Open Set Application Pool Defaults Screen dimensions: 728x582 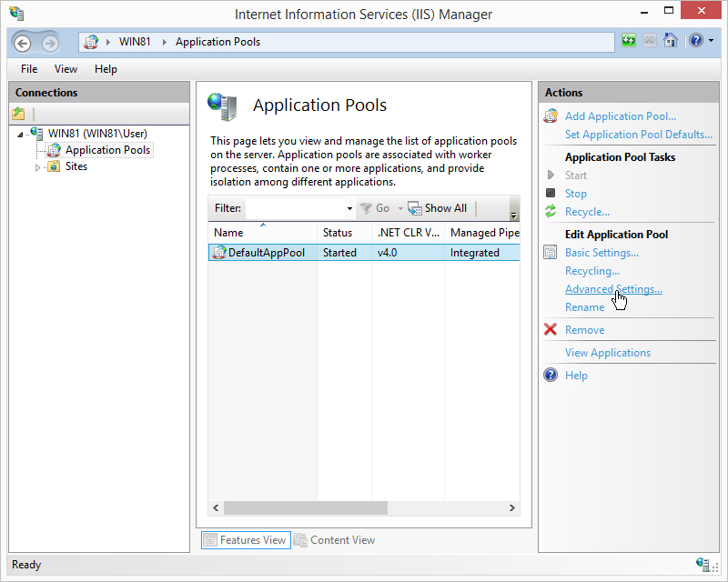pos(639,134)
